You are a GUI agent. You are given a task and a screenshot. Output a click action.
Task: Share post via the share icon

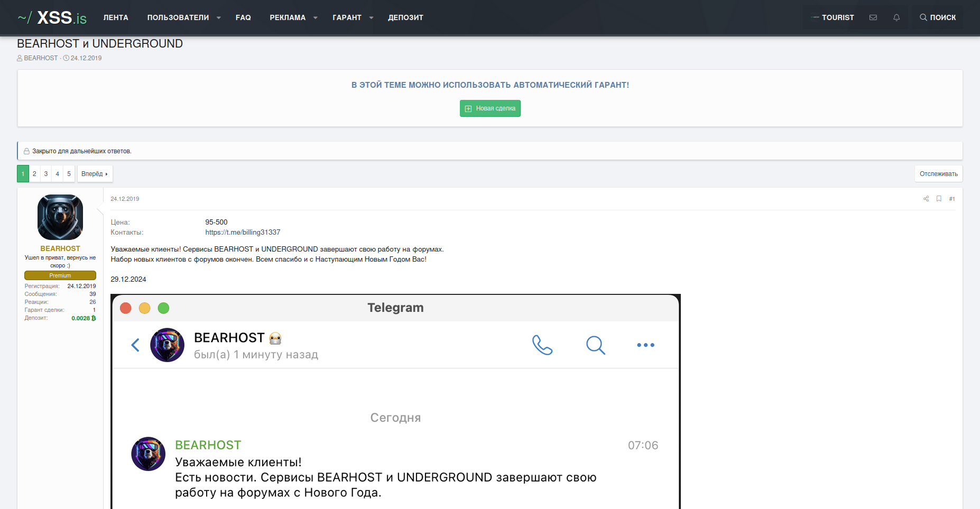coord(926,199)
